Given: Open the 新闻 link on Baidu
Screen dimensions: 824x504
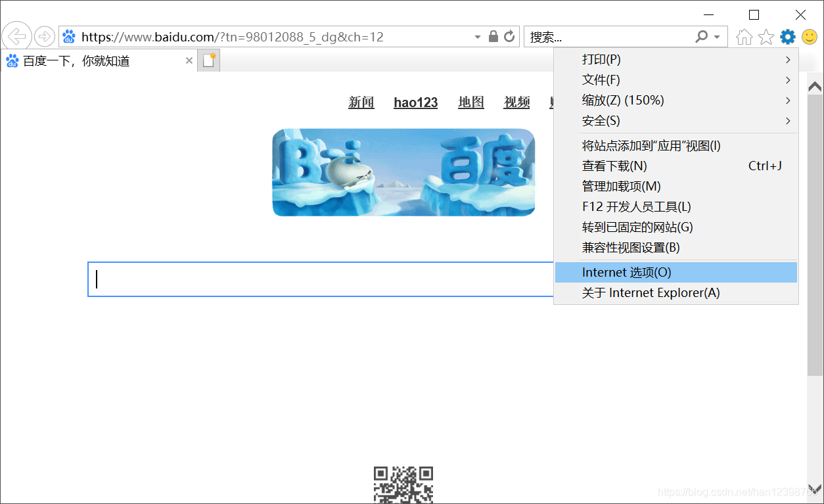Looking at the screenshot, I should click(361, 103).
